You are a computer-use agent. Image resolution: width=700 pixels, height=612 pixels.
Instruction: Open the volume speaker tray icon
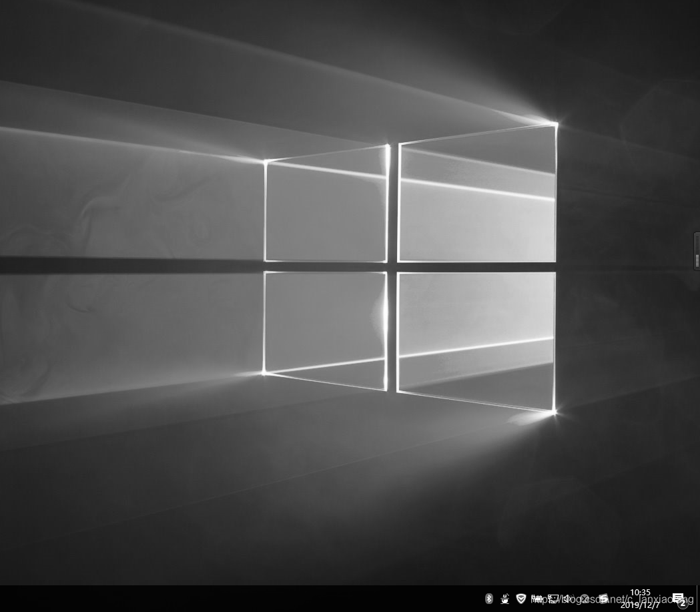pyautogui.click(x=569, y=599)
